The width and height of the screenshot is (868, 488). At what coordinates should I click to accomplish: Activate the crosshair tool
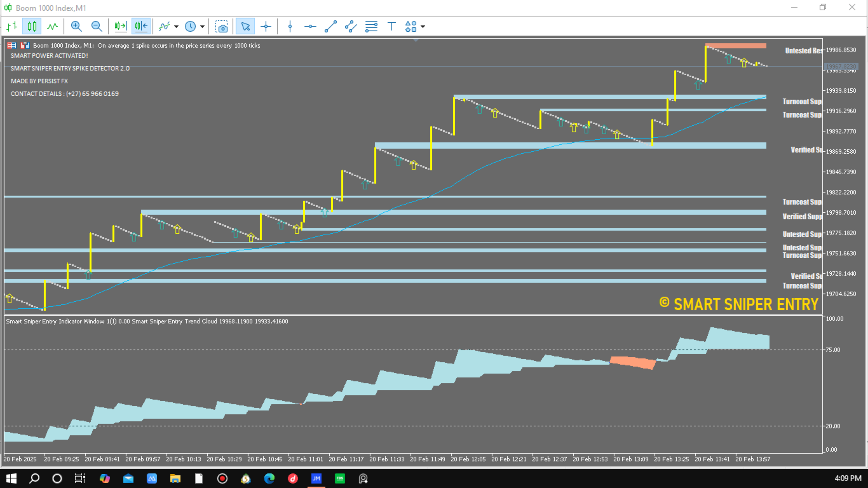point(266,26)
